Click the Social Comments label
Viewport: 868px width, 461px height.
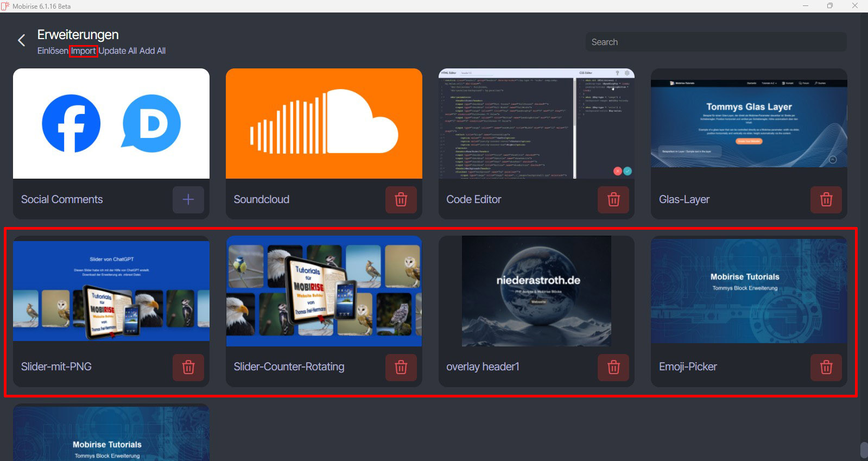pyautogui.click(x=62, y=199)
